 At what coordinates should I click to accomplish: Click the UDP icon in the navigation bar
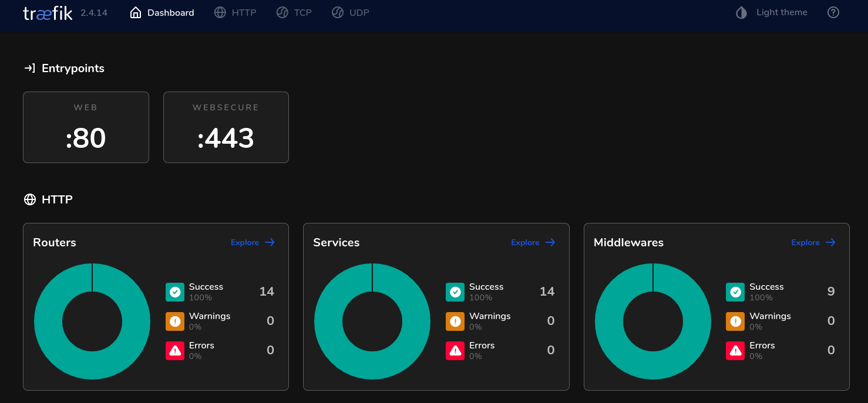click(x=337, y=12)
